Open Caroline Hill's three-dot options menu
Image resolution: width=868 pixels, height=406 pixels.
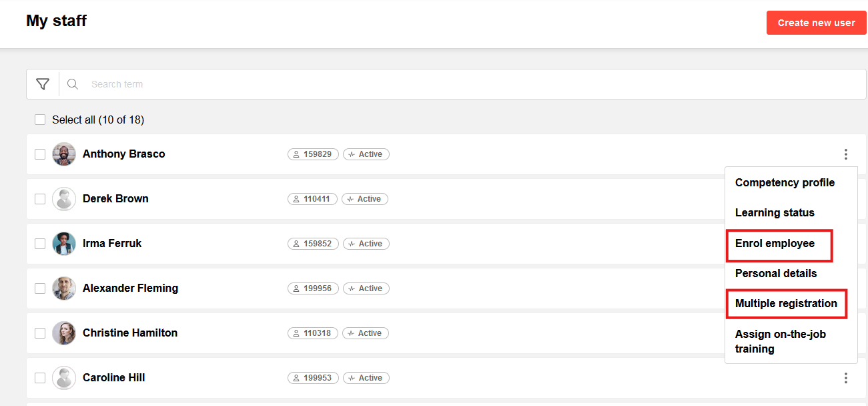pyautogui.click(x=845, y=378)
